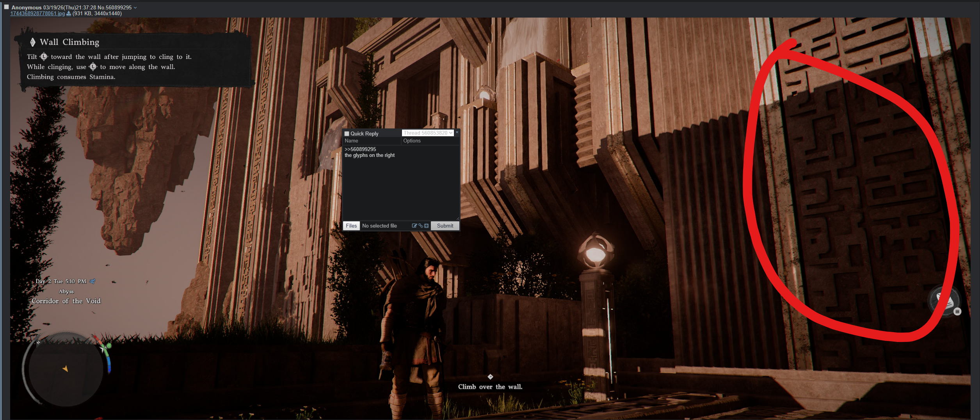Click the objective diamond marker above 'Climb over'
The image size is (980, 420).
[x=490, y=377]
